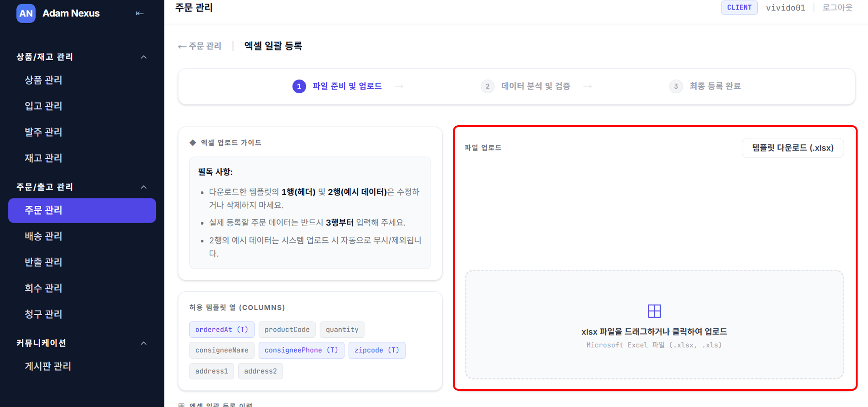Viewport: 868px width, 407px height.
Task: Click the consigneePhone (T) column tag
Action: tap(301, 350)
